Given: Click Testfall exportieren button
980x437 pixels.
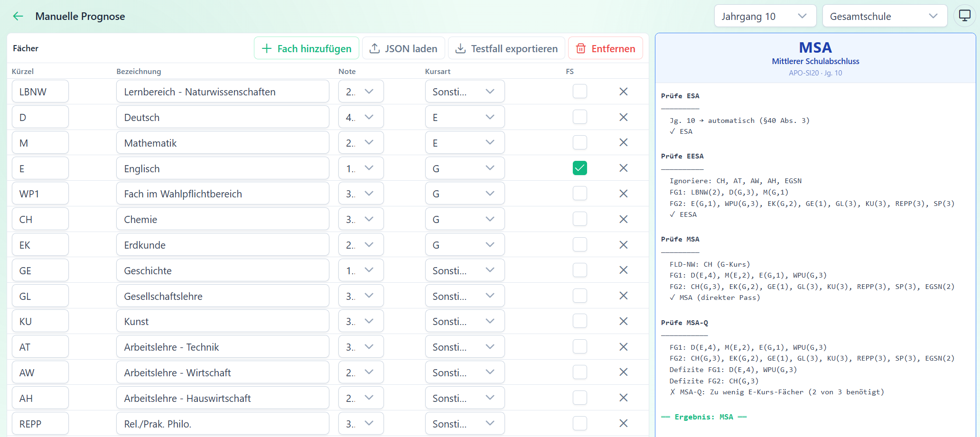Looking at the screenshot, I should pos(506,48).
